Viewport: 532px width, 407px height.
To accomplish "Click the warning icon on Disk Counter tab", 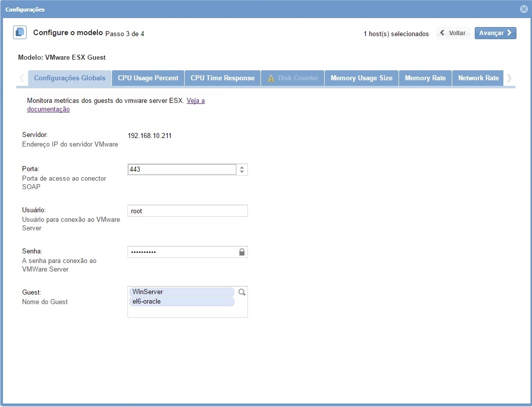I will pyautogui.click(x=271, y=78).
